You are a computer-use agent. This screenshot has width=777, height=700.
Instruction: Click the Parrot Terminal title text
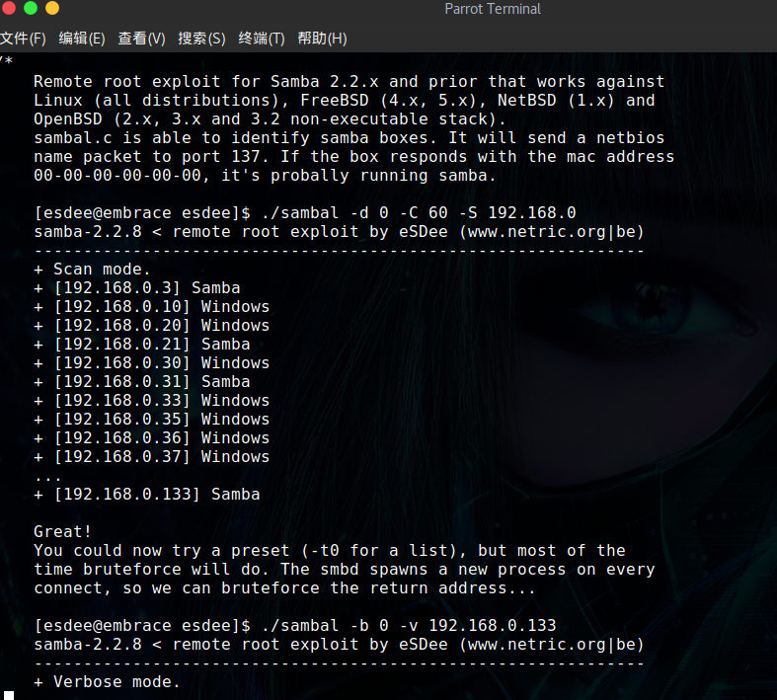tap(493, 9)
